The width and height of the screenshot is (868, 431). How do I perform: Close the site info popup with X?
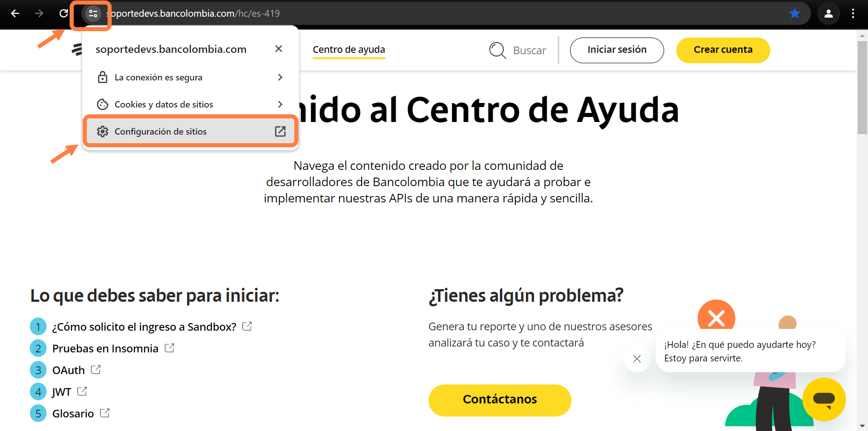(278, 48)
